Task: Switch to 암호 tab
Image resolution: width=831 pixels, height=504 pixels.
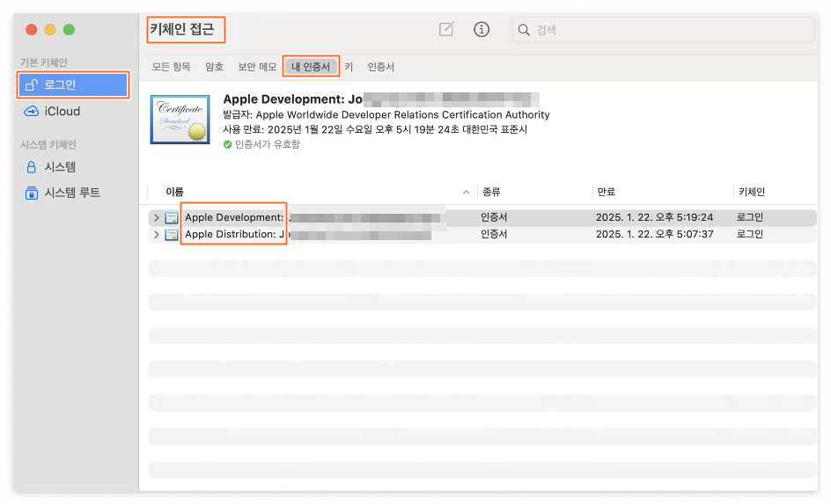Action: (214, 67)
